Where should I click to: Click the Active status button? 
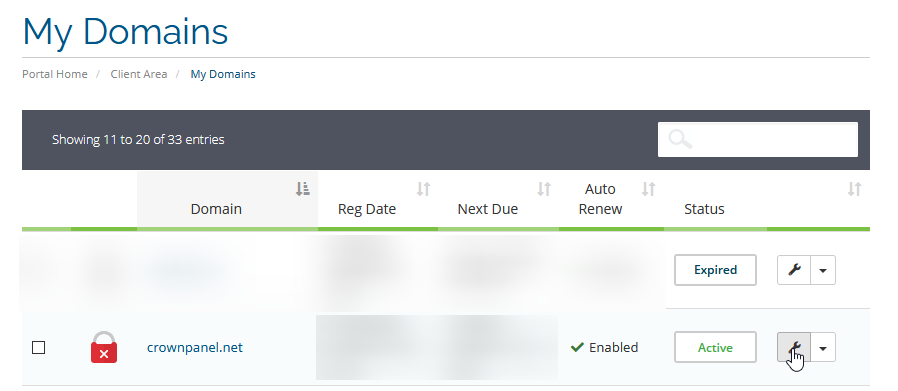(x=715, y=347)
